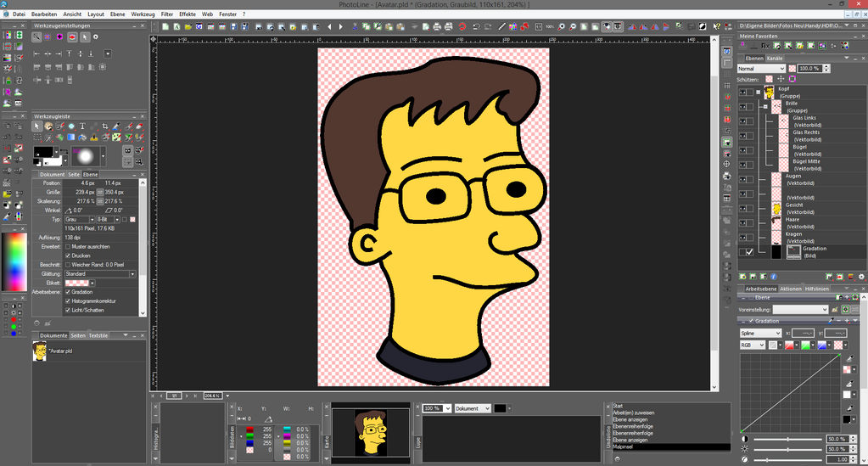The image size is (868, 466).
Task: Switch to the Kanäle tab
Action: [775, 59]
